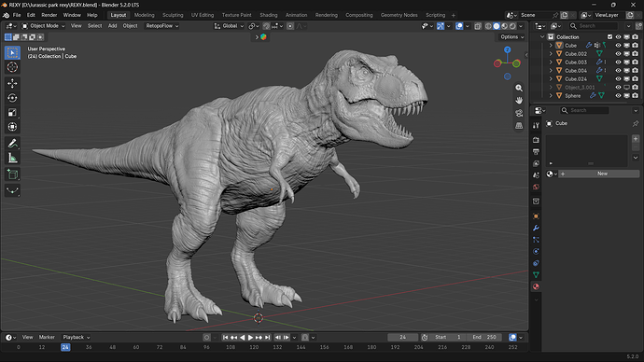Activate the Rotate tool

coord(12,98)
